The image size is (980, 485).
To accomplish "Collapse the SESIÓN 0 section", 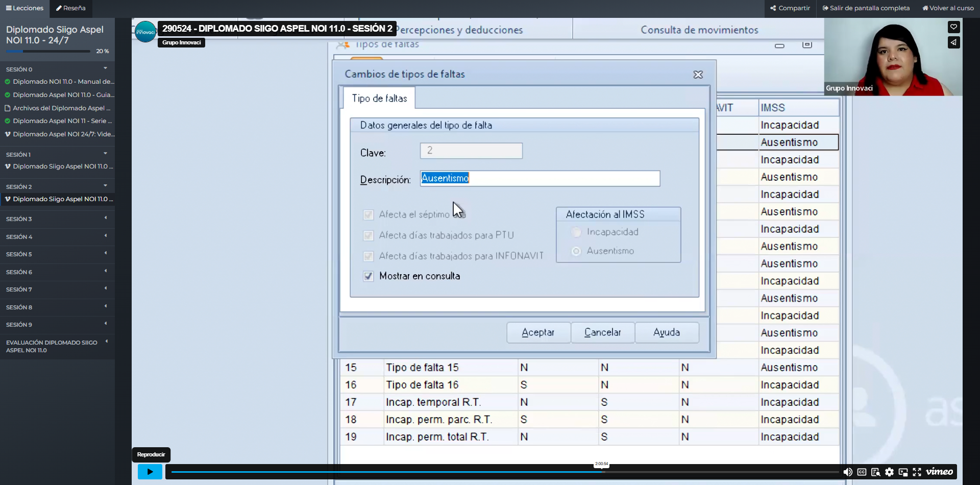I will 57,69.
